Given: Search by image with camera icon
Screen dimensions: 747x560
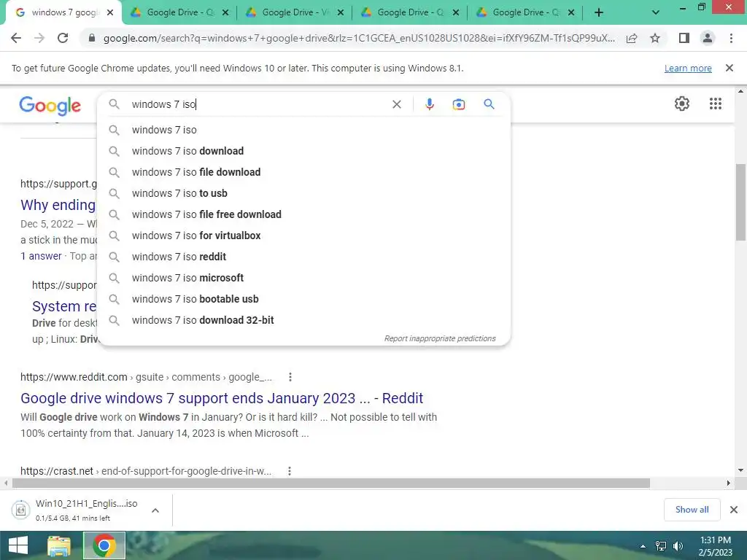Looking at the screenshot, I should coord(458,104).
